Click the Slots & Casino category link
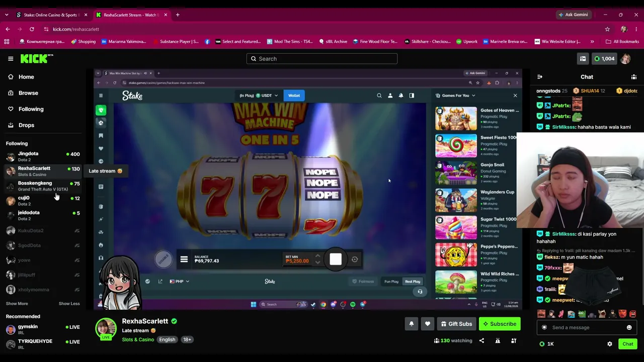644x362 pixels. point(138,340)
